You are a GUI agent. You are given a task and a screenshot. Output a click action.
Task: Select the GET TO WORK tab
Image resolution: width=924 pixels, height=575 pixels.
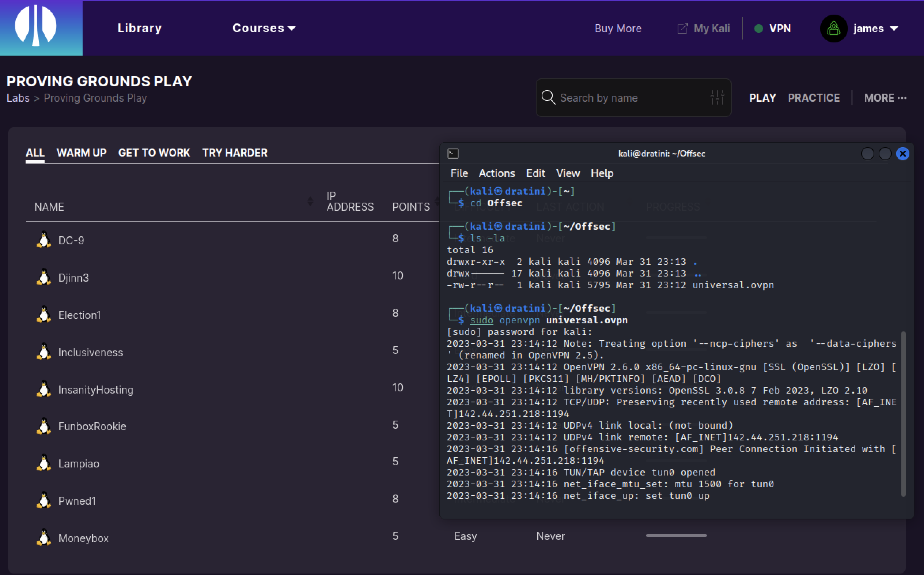pos(154,153)
